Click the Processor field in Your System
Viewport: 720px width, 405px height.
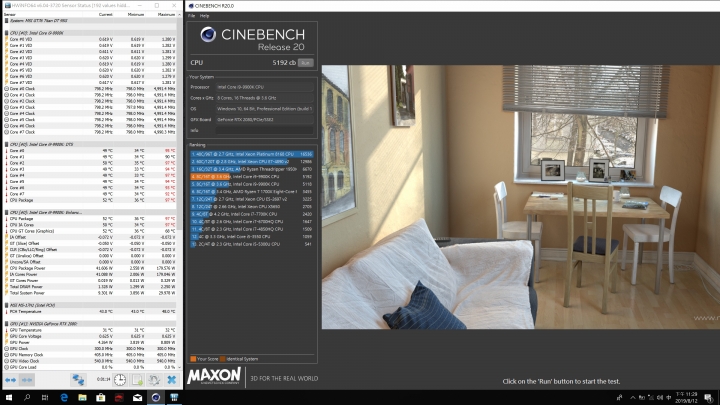[264, 87]
